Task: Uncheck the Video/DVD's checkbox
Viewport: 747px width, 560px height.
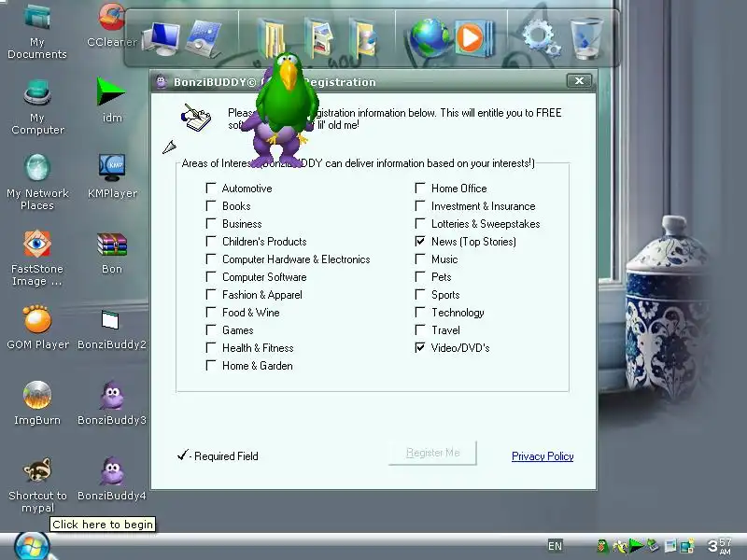Action: pos(419,347)
